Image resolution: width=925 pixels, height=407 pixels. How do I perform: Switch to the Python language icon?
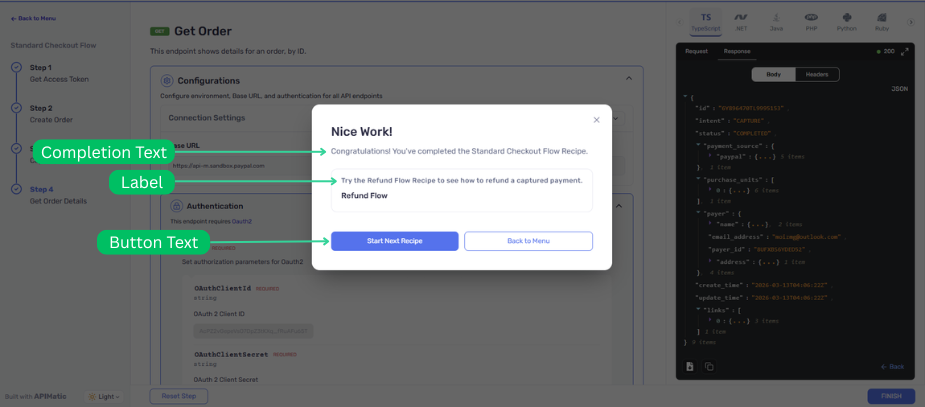846,20
